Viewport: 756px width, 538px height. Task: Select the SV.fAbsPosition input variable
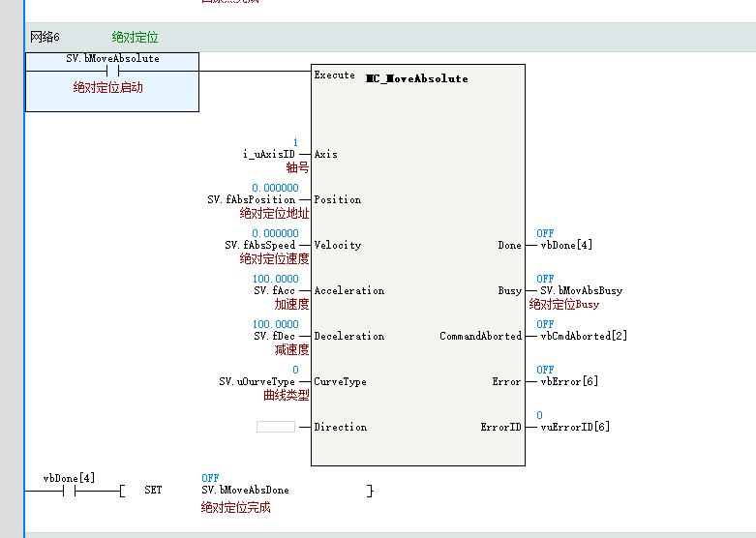251,199
